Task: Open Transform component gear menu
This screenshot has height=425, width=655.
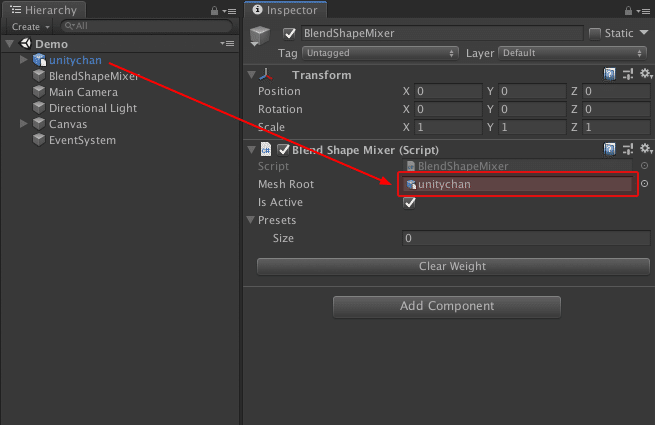Action: 646,74
